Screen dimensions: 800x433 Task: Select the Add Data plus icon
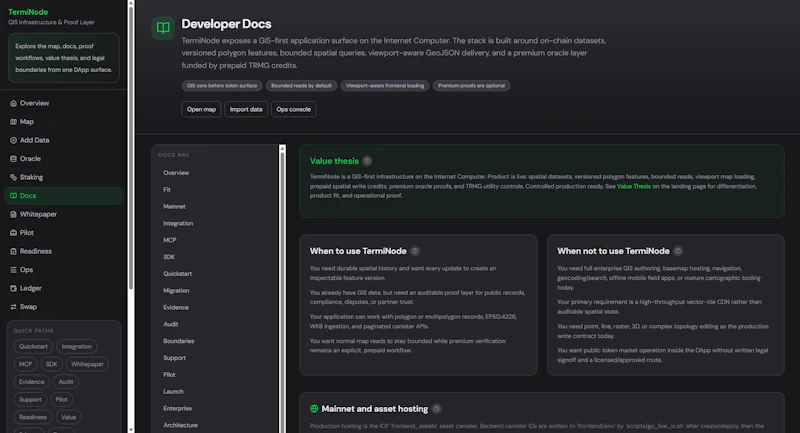pos(13,140)
